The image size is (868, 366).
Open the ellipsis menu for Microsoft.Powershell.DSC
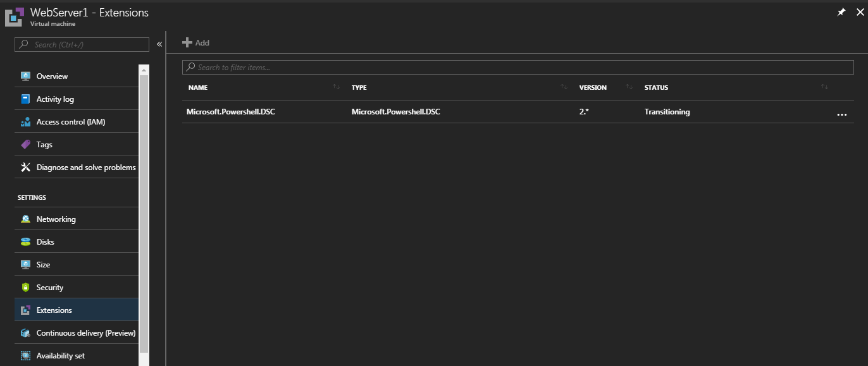pyautogui.click(x=841, y=114)
